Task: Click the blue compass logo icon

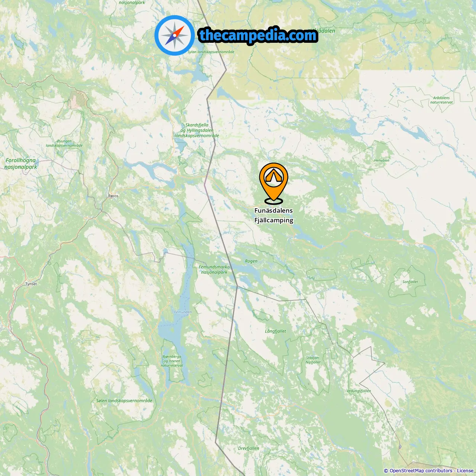Action: point(174,35)
